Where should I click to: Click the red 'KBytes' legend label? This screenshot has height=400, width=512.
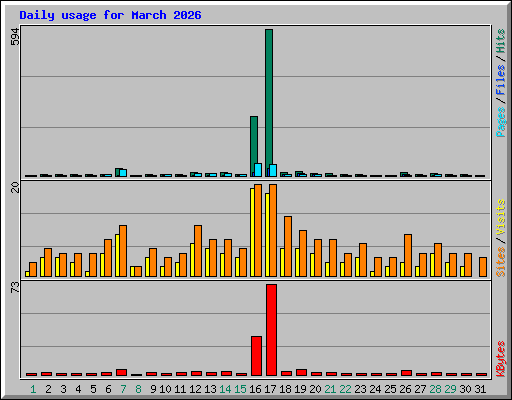[x=501, y=359]
